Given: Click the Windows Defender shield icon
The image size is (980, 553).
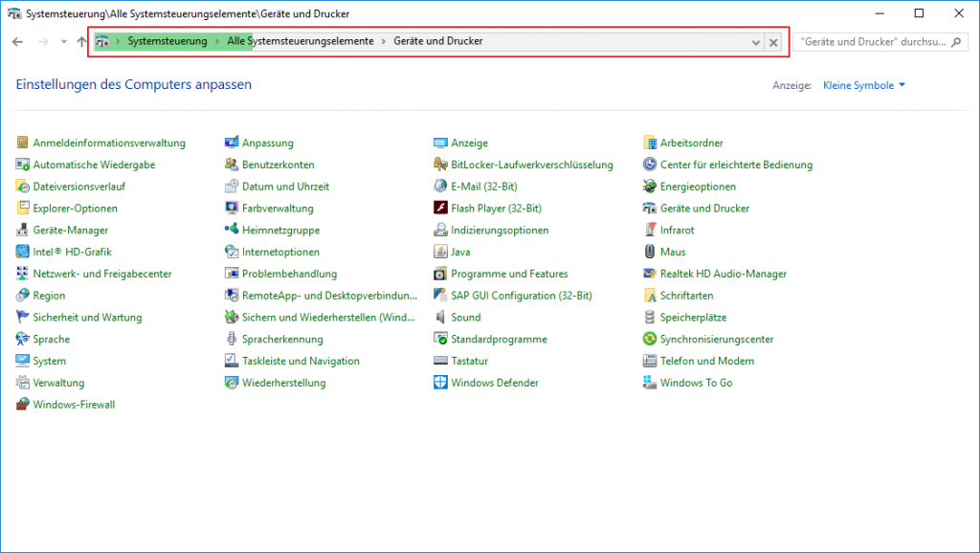Looking at the screenshot, I should pos(440,383).
